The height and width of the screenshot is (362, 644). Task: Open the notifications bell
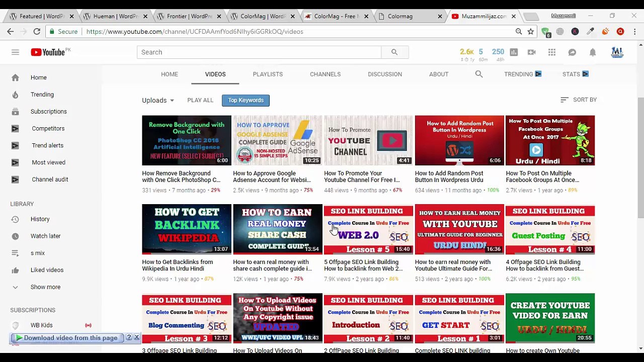(593, 52)
